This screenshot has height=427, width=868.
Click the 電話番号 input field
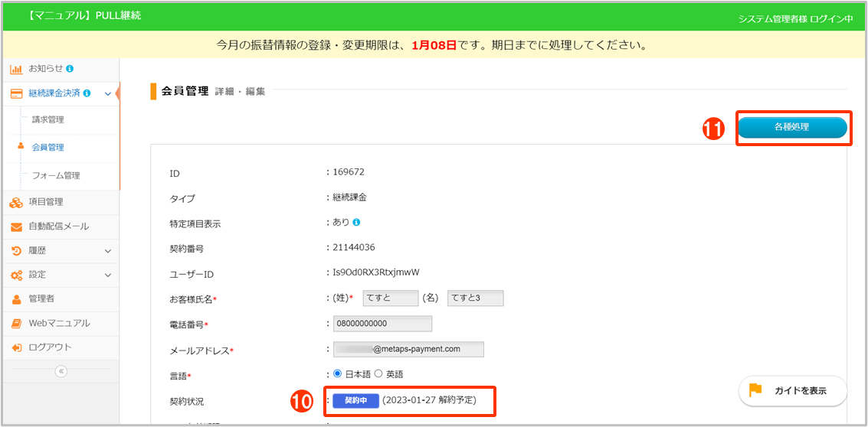(382, 324)
